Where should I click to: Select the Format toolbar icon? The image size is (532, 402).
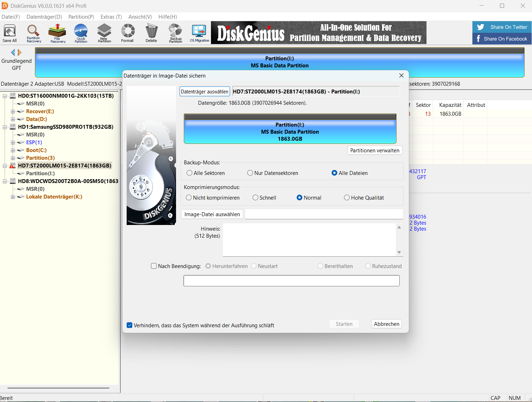(x=128, y=33)
